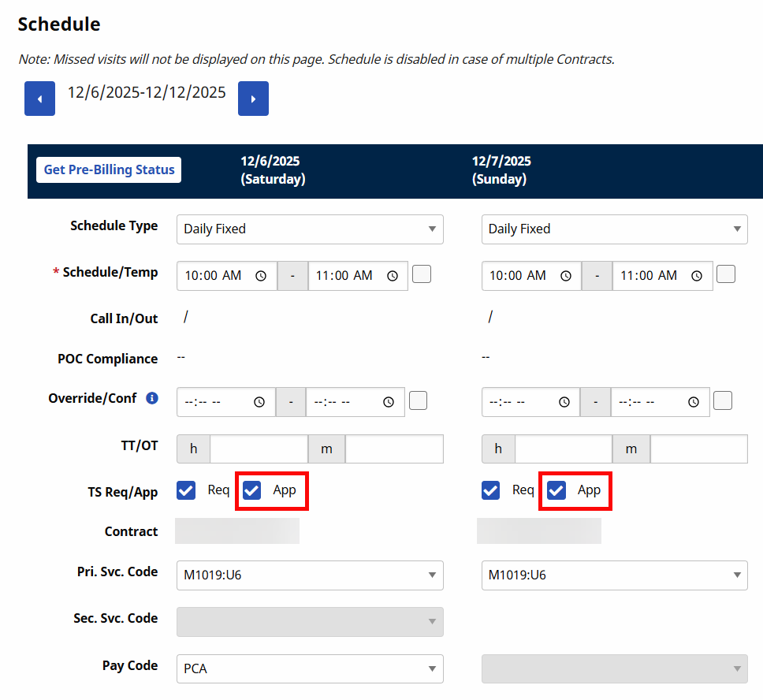Click the Sunday TT/OT minutes field
Viewport: 763px width, 700px height.
[698, 449]
